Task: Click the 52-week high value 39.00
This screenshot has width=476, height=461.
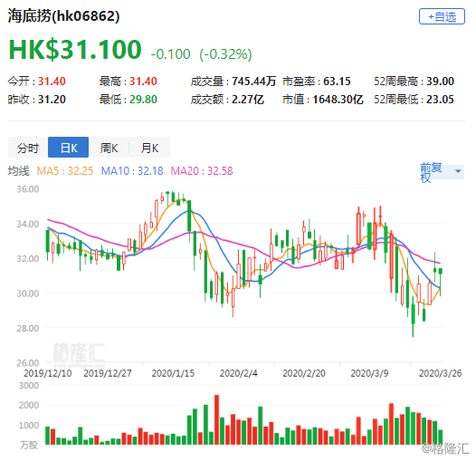Action: tap(440, 82)
